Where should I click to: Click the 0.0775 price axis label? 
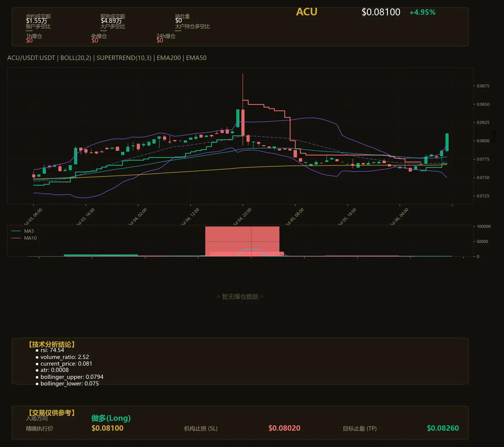(483, 159)
